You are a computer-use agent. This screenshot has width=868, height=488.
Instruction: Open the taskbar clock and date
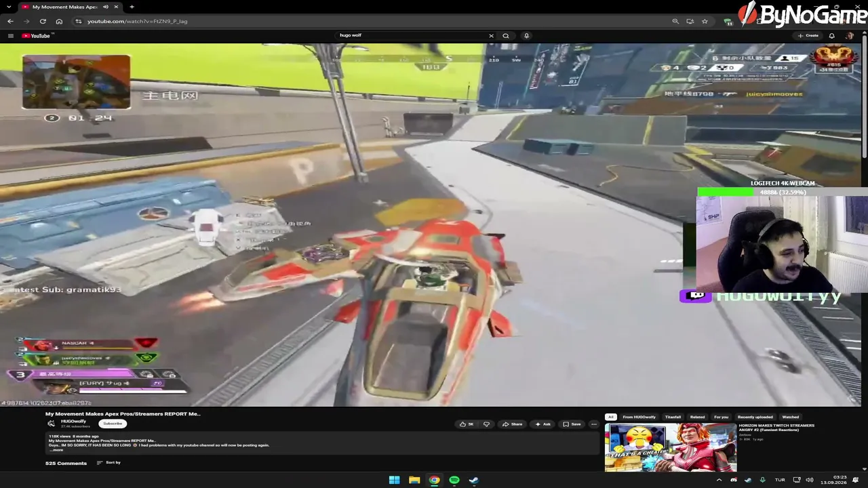tap(832, 480)
